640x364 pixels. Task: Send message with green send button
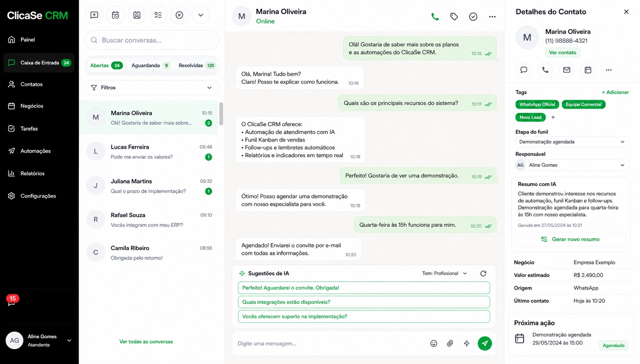point(485,343)
